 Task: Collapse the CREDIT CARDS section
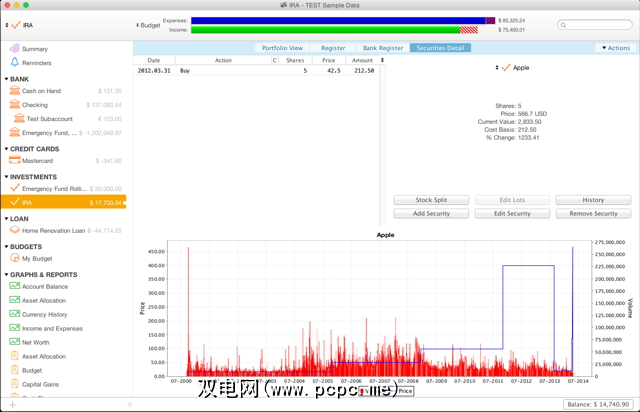[x=6, y=148]
